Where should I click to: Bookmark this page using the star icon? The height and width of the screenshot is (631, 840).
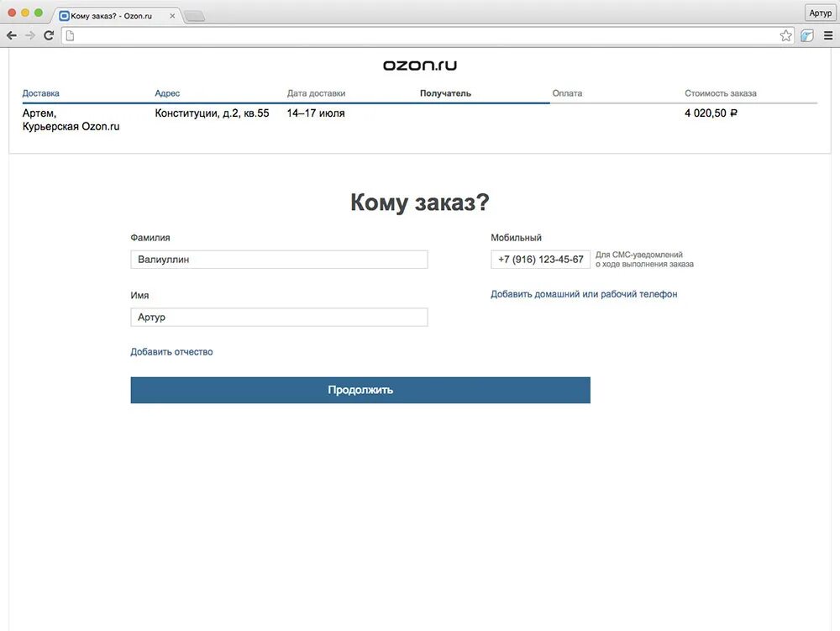click(785, 35)
